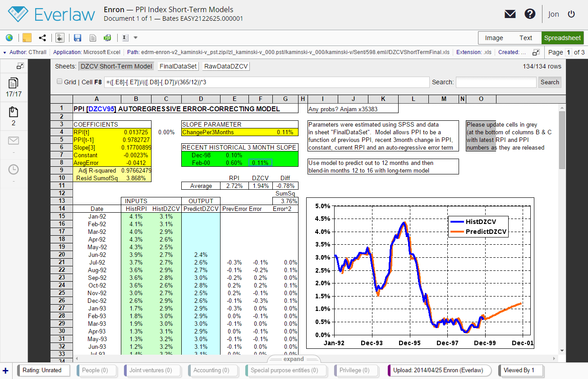Switch to the Text view tab
Image resolution: width=588 pixels, height=379 pixels.
click(x=526, y=38)
